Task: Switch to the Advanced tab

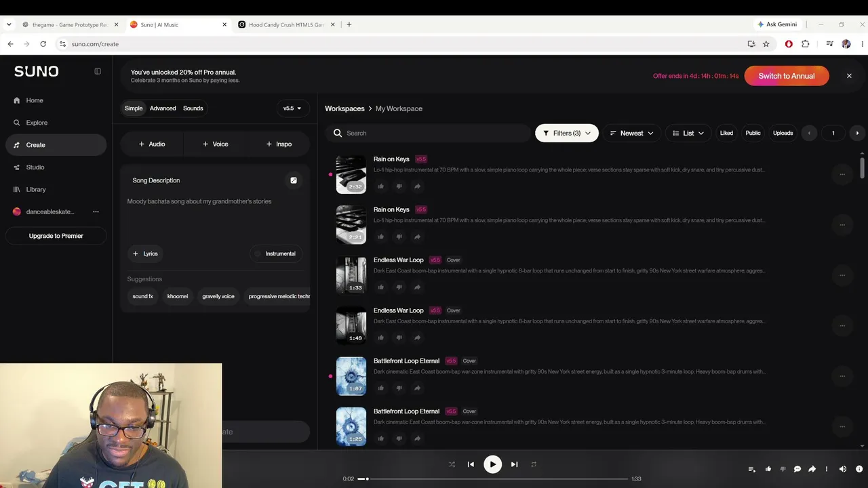Action: pos(163,108)
